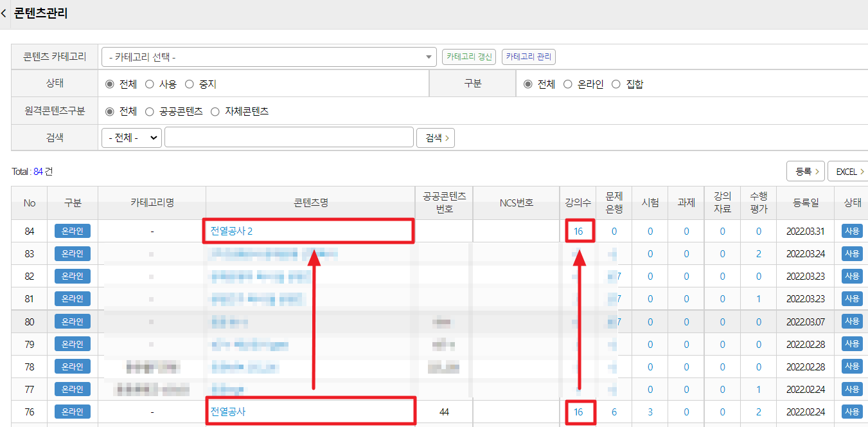868x427 pixels.
Task: Open the 카테고리 선택 dropdown
Action: [x=269, y=57]
